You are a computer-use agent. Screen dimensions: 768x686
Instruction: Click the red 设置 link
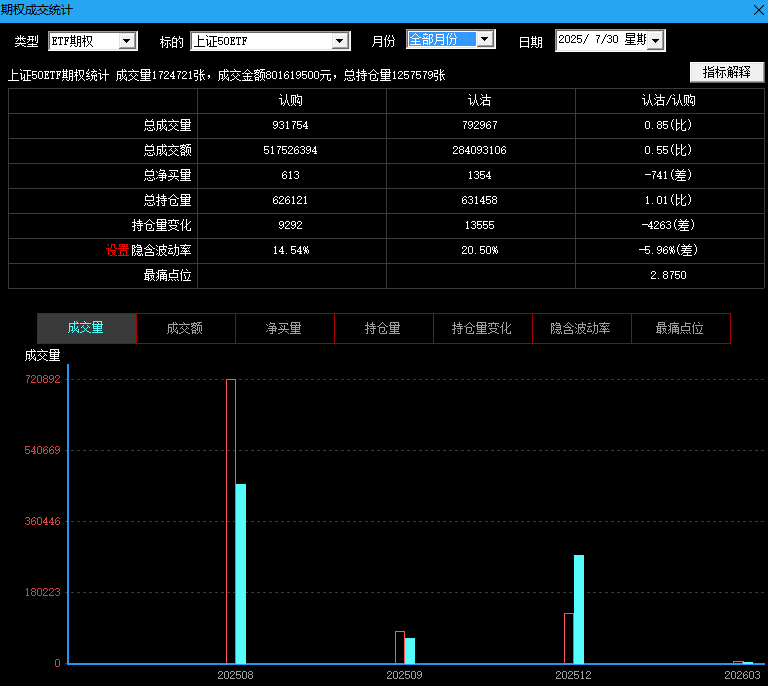coord(117,251)
